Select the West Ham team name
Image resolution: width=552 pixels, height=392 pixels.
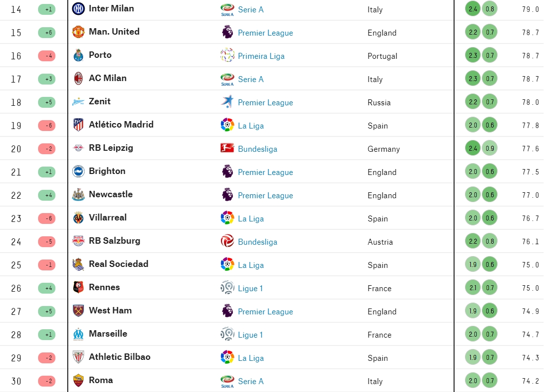pyautogui.click(x=110, y=310)
